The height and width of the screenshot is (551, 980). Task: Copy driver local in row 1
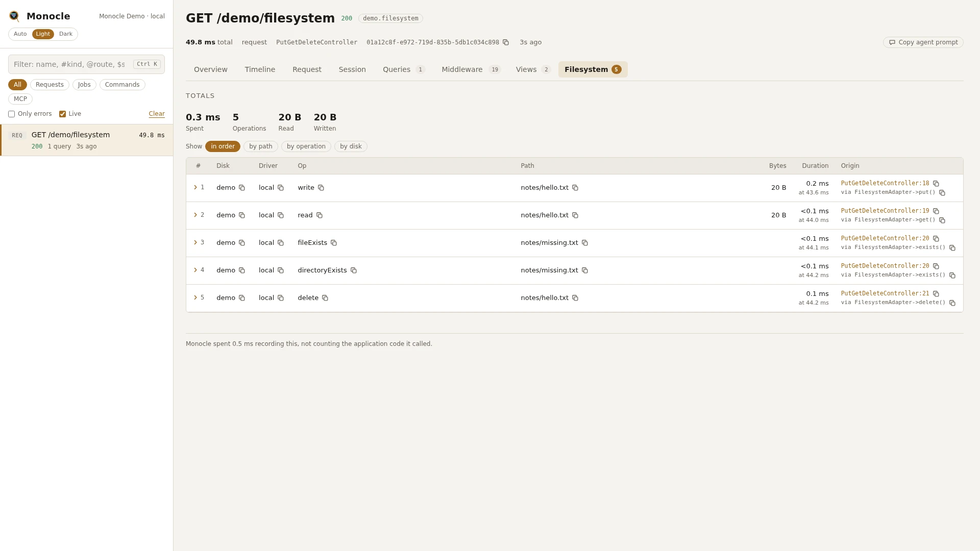click(x=281, y=188)
